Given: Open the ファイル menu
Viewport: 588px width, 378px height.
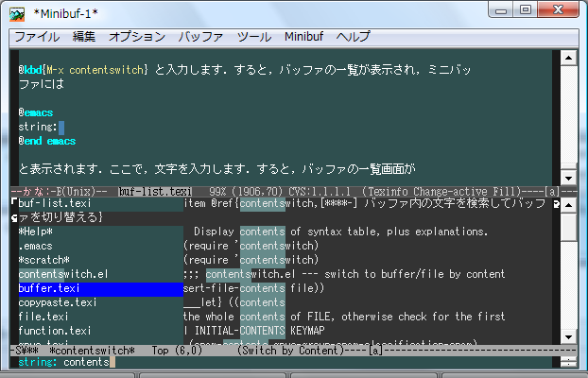Looking at the screenshot, I should click(37, 37).
